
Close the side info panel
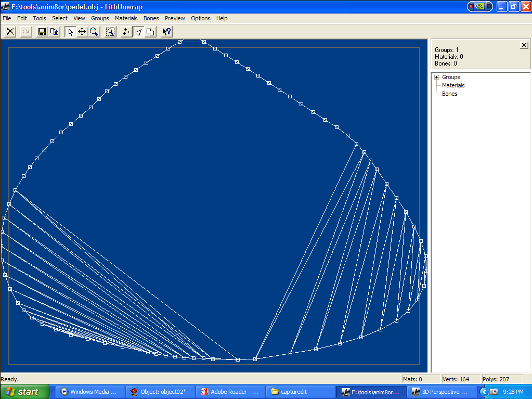click(524, 45)
